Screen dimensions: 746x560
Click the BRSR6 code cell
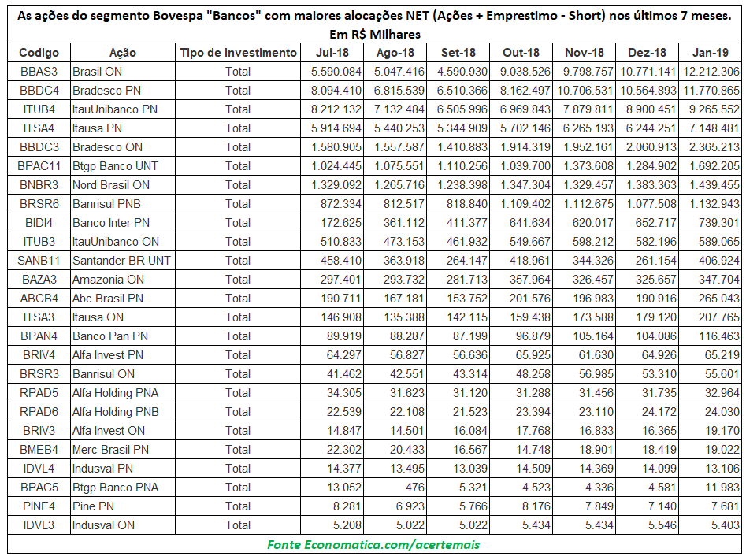pyautogui.click(x=39, y=204)
